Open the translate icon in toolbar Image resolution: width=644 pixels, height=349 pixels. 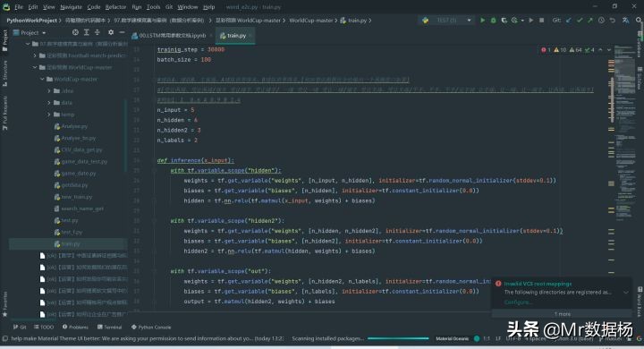(x=625, y=21)
